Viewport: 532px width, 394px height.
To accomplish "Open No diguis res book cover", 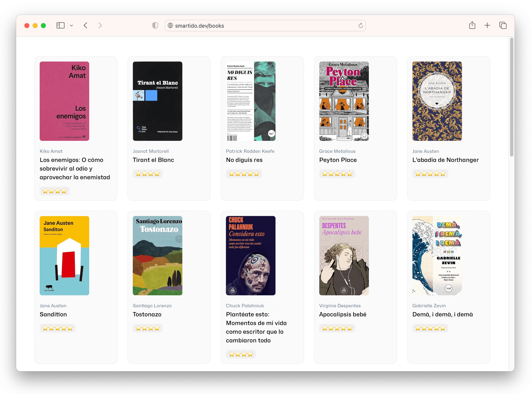I will tap(251, 101).
